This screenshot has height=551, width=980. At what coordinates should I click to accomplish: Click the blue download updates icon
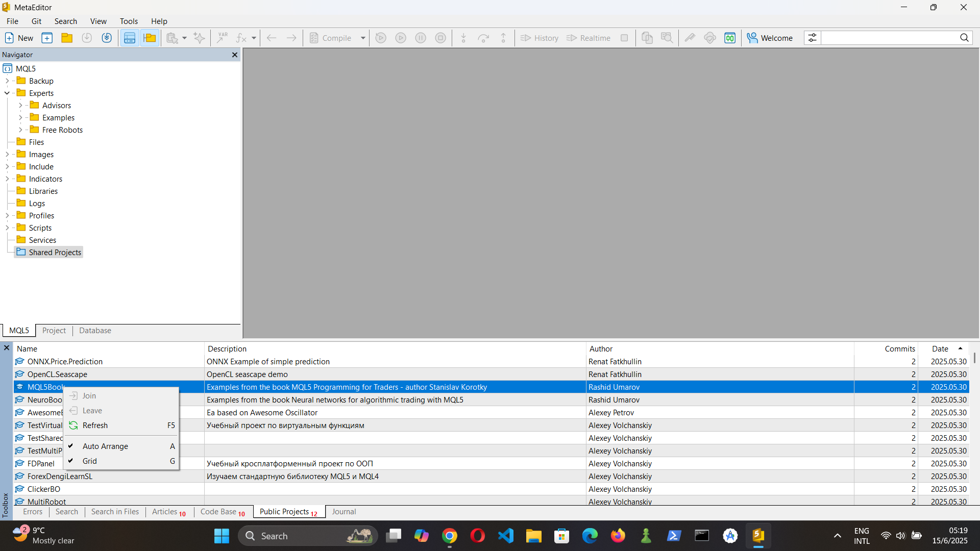click(107, 38)
